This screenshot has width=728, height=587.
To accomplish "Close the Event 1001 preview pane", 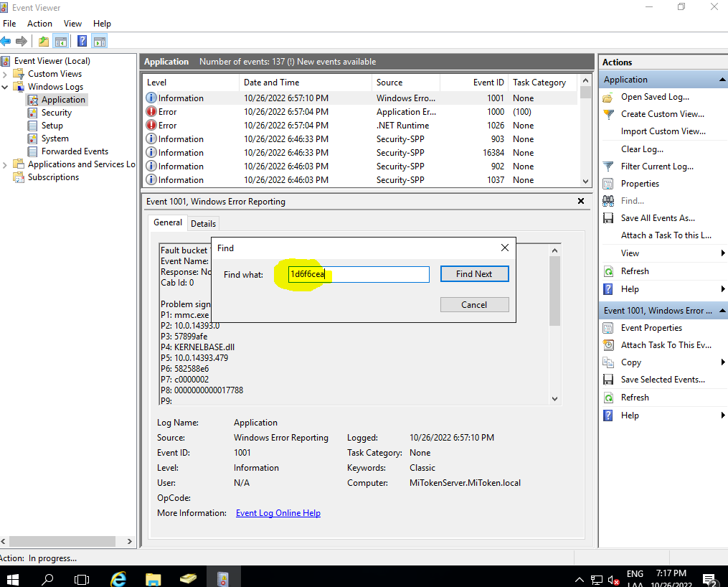I will (x=580, y=201).
